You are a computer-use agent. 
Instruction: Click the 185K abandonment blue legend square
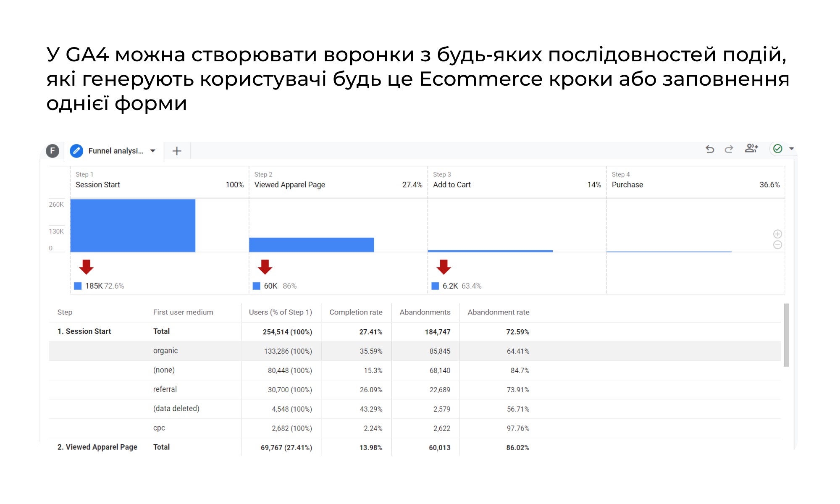tap(78, 286)
